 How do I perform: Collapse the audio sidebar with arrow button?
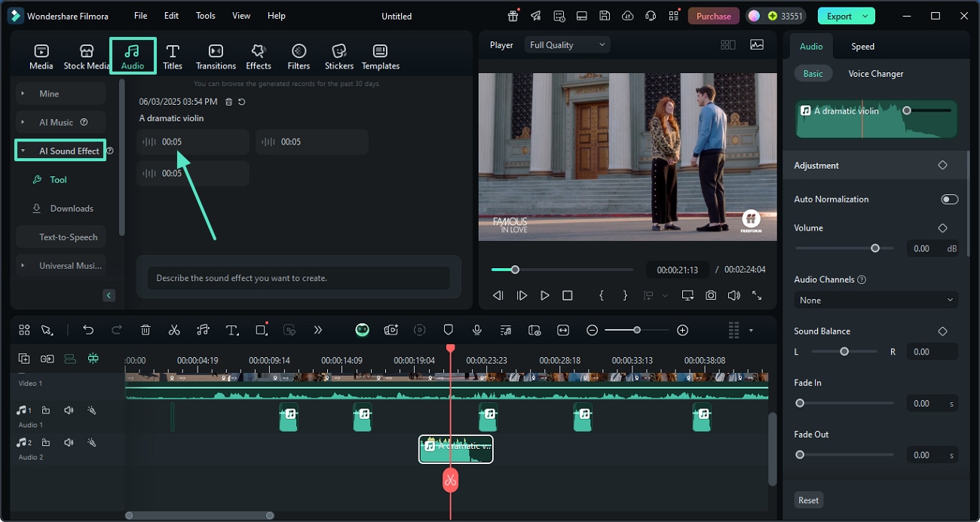[109, 295]
